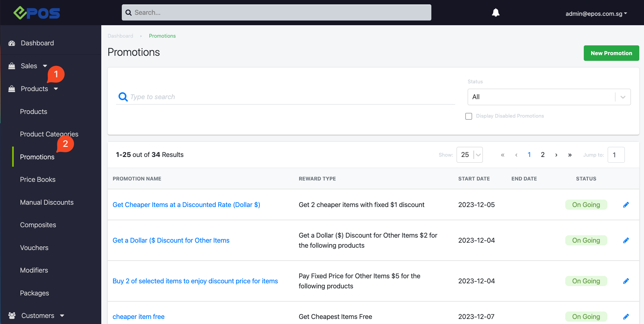The width and height of the screenshot is (644, 324).
Task: Click the blue search icon in promotions filter
Action: 123,97
